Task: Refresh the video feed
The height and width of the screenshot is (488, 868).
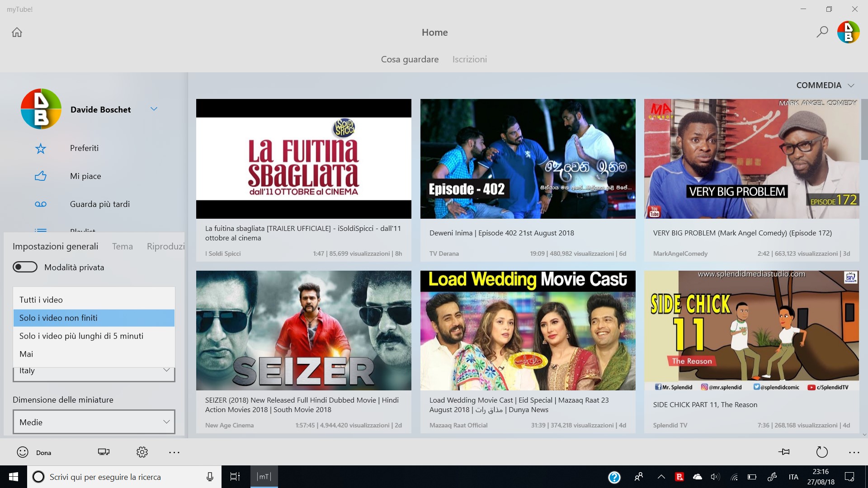Action: point(822,452)
